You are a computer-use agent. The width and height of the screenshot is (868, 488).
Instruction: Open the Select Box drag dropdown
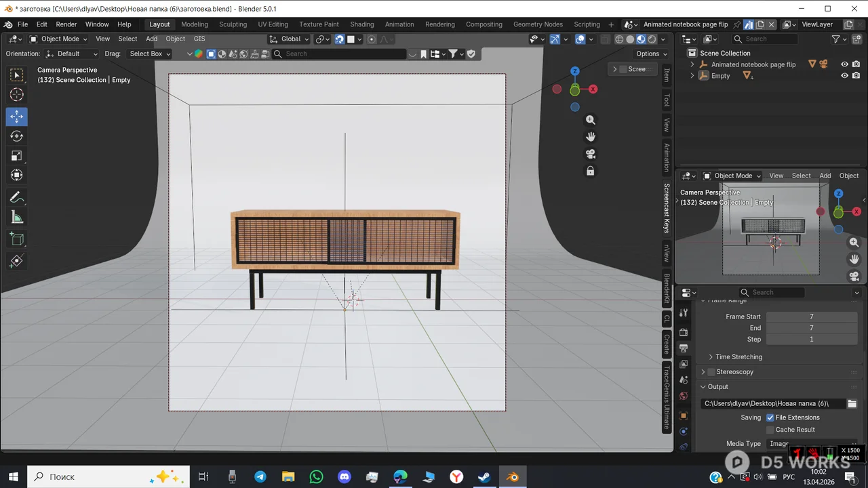click(150, 54)
